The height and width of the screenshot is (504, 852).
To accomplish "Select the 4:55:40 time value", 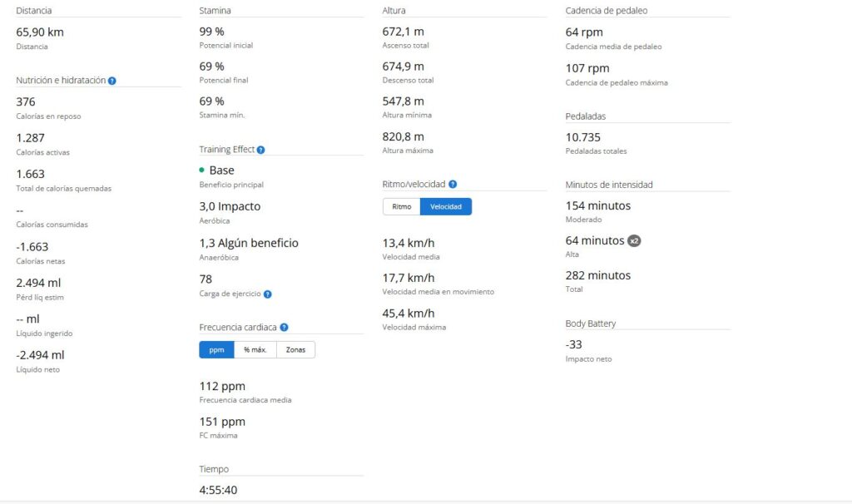I will point(218,490).
